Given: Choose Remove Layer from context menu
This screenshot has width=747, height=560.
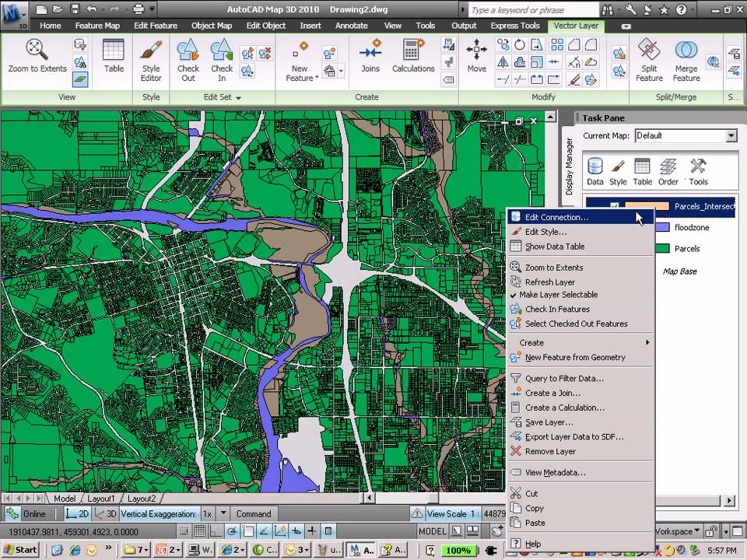Looking at the screenshot, I should pos(580,451).
